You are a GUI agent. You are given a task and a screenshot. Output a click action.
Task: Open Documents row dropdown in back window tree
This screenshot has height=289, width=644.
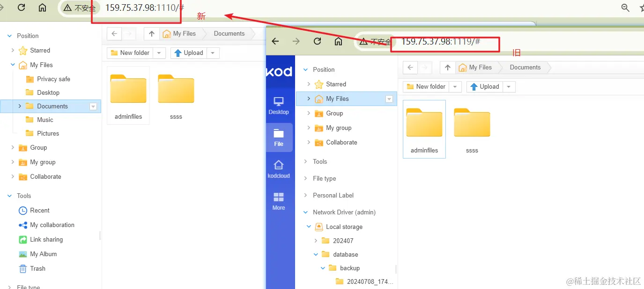tap(93, 106)
